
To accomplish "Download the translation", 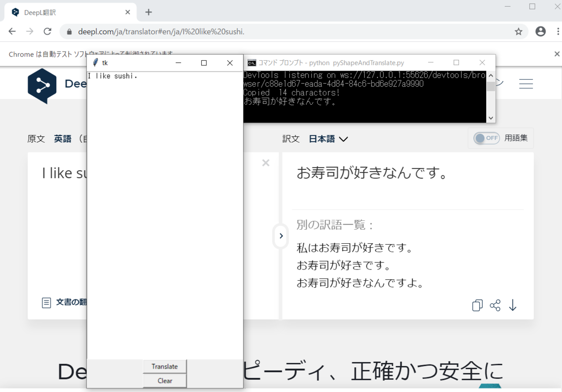I will tap(512, 305).
